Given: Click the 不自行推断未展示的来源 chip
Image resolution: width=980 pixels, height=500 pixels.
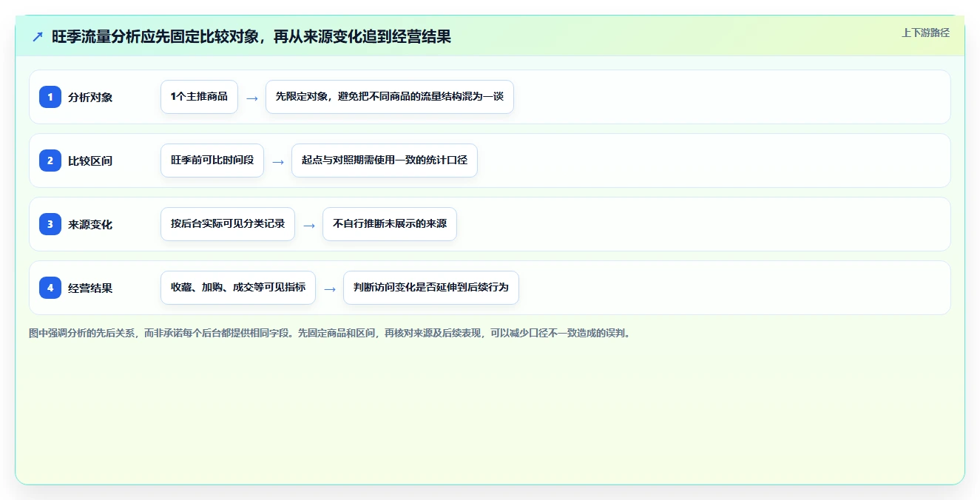Looking at the screenshot, I should 390,224.
